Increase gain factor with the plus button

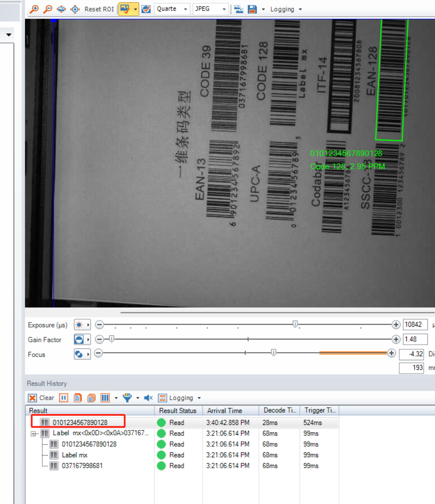[396, 340]
